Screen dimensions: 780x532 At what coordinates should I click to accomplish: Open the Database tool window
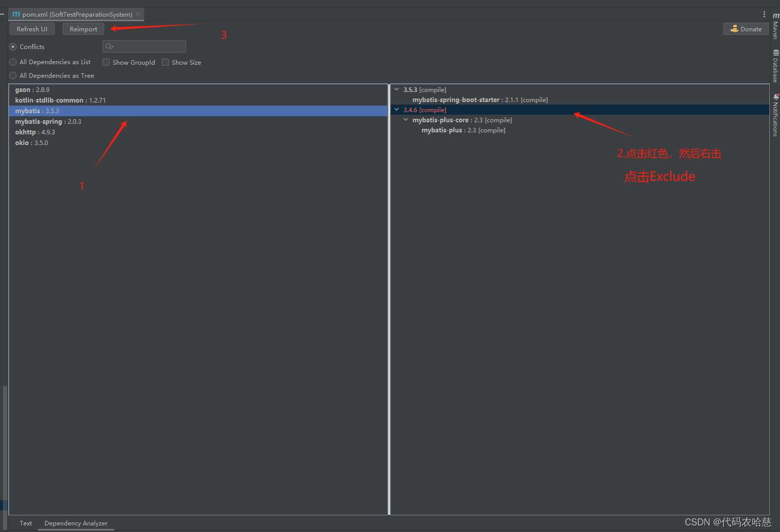tap(775, 66)
